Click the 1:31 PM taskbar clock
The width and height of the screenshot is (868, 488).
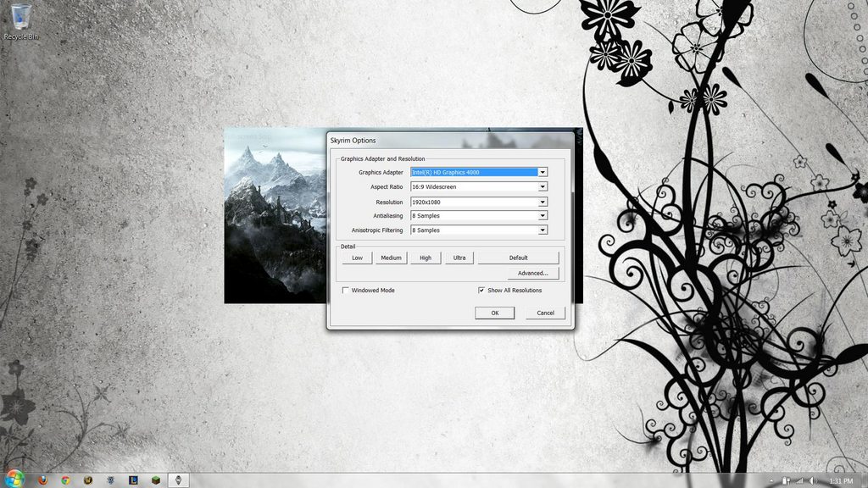coord(841,481)
